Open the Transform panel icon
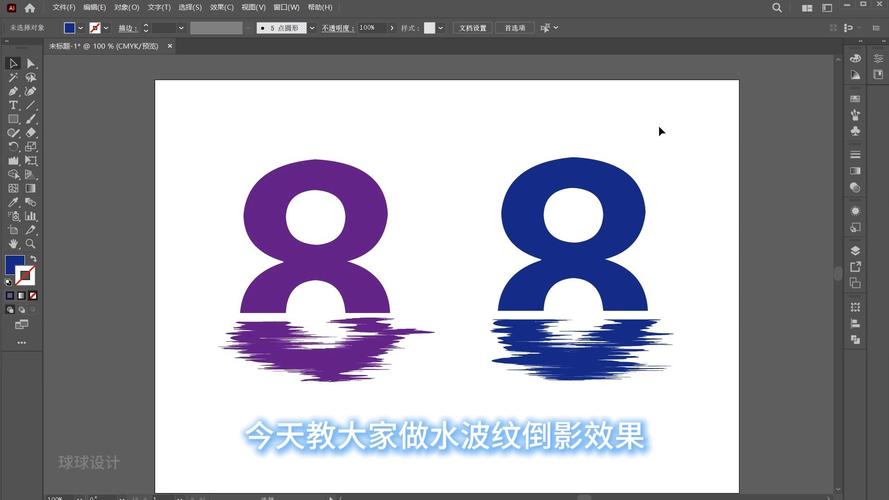The image size is (889, 500). click(x=855, y=307)
